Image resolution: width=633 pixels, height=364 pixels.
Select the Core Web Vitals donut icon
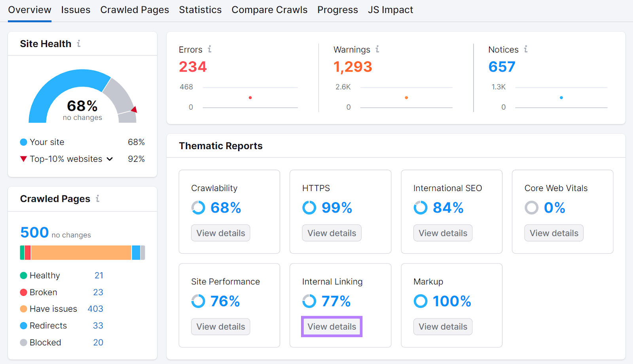(532, 207)
